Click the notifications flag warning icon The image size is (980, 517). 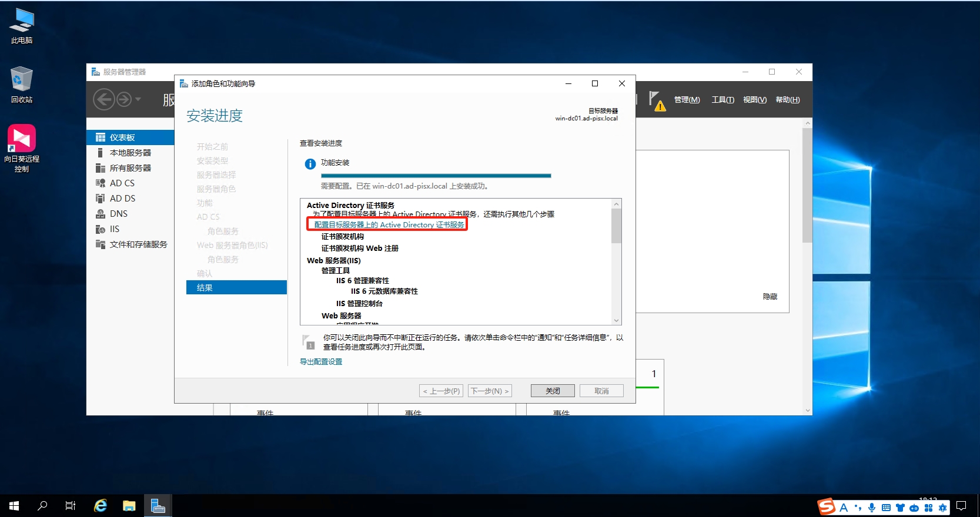click(656, 100)
